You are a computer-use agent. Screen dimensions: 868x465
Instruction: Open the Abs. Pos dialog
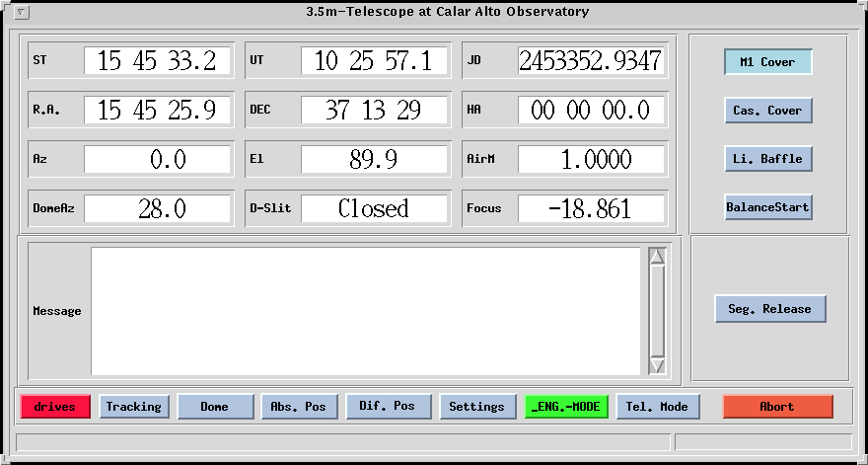[299, 407]
